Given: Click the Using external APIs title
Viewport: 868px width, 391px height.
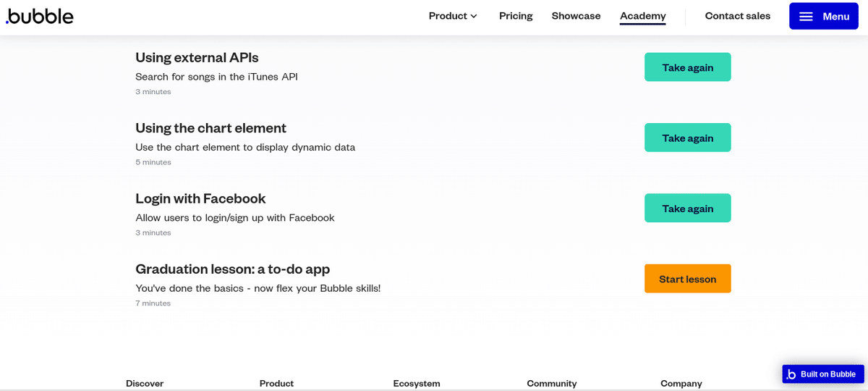Looking at the screenshot, I should (197, 57).
